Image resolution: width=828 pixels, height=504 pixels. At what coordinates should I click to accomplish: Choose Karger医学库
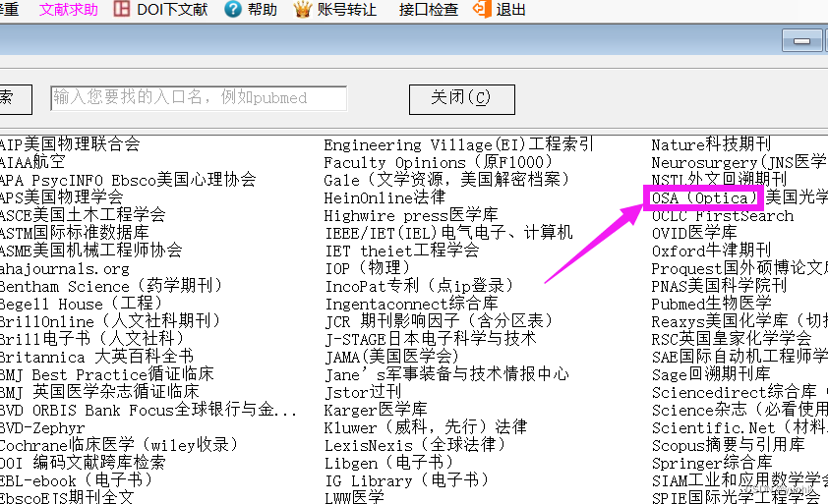coord(376,410)
